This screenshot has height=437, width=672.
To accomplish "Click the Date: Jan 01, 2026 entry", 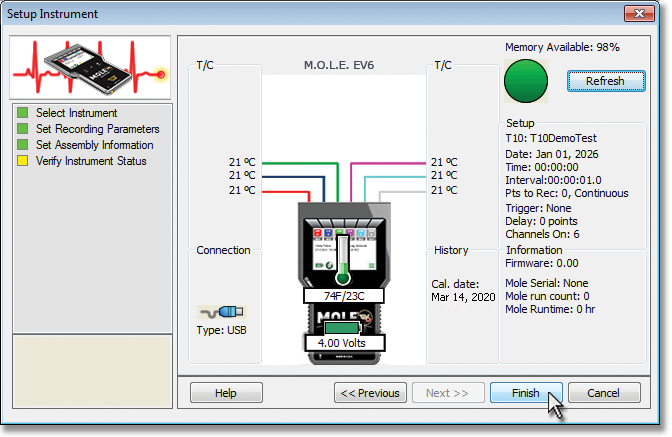I will pyautogui.click(x=552, y=154).
